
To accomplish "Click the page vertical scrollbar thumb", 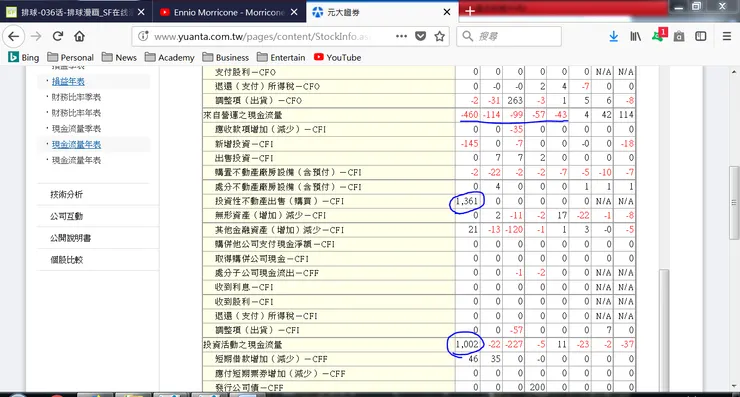I will (733, 203).
